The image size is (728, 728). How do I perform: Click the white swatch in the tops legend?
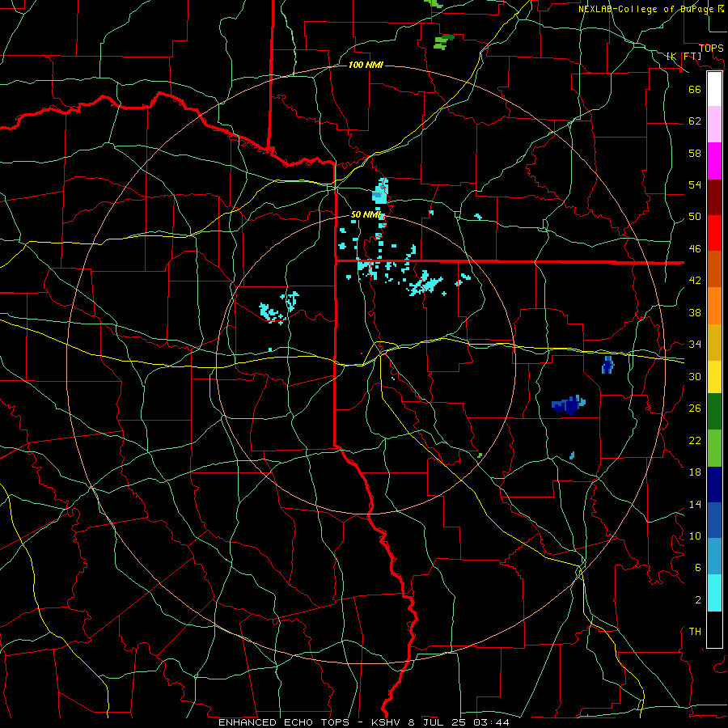(x=714, y=89)
